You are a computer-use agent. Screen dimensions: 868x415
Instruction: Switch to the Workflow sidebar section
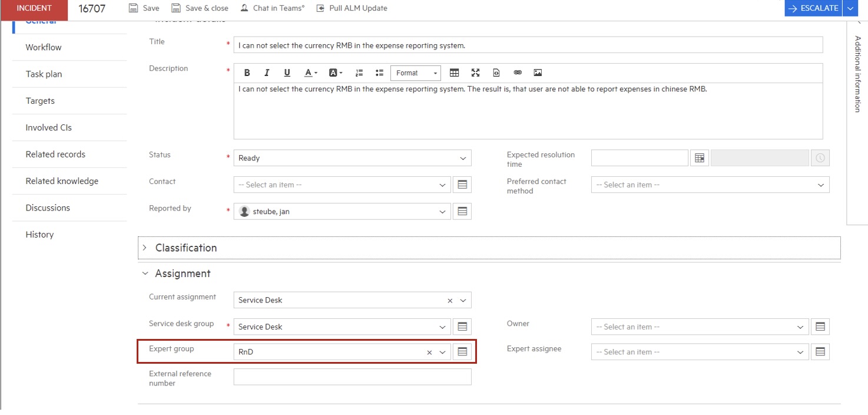coord(43,47)
